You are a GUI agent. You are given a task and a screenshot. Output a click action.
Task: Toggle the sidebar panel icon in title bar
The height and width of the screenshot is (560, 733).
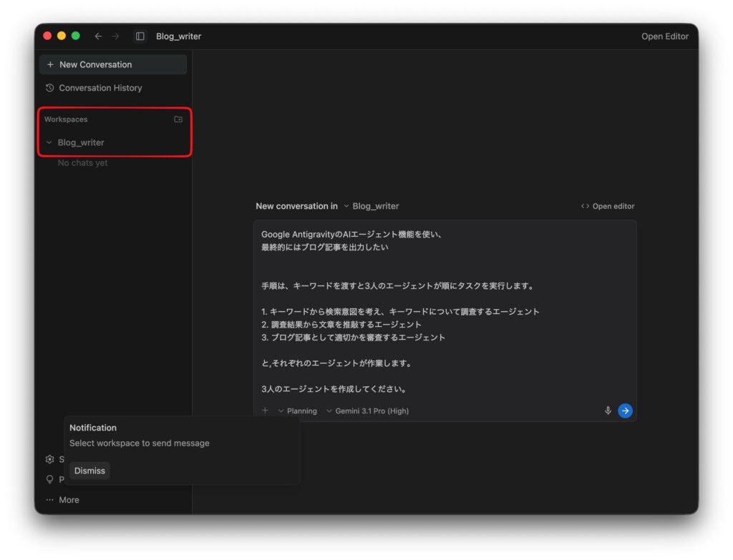click(x=140, y=36)
